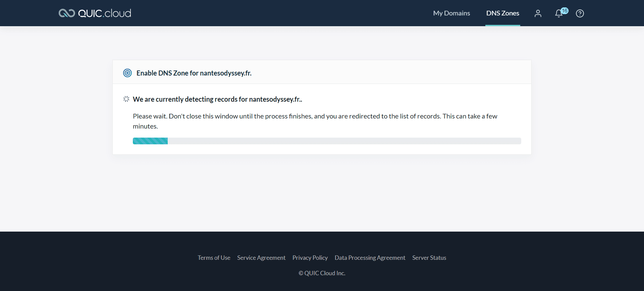Open the Data Processing Agreement link
Screen dimensions: 644x291
coord(370,258)
